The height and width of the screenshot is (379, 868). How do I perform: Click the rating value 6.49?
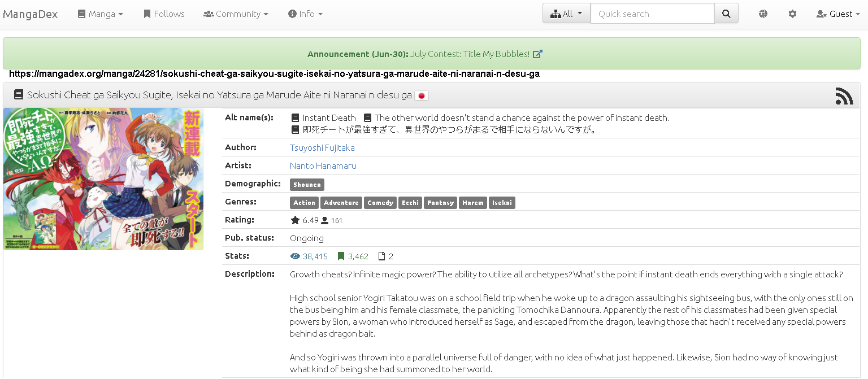[311, 220]
